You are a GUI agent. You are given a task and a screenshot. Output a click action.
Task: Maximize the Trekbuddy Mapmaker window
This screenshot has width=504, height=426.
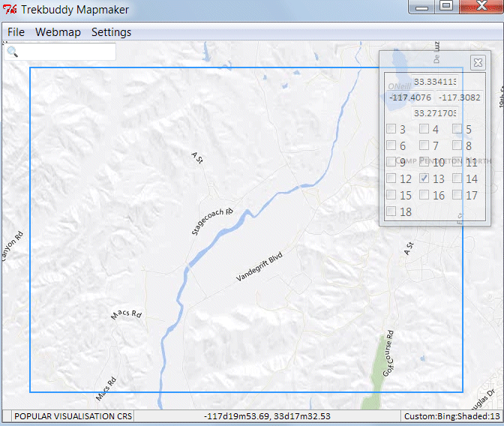445,7
